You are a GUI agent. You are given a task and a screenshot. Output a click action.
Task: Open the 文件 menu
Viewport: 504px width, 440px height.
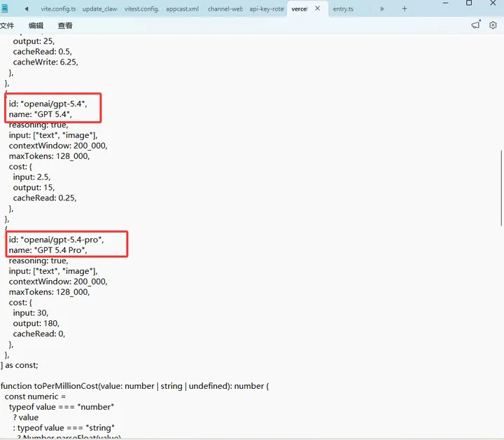[7, 25]
